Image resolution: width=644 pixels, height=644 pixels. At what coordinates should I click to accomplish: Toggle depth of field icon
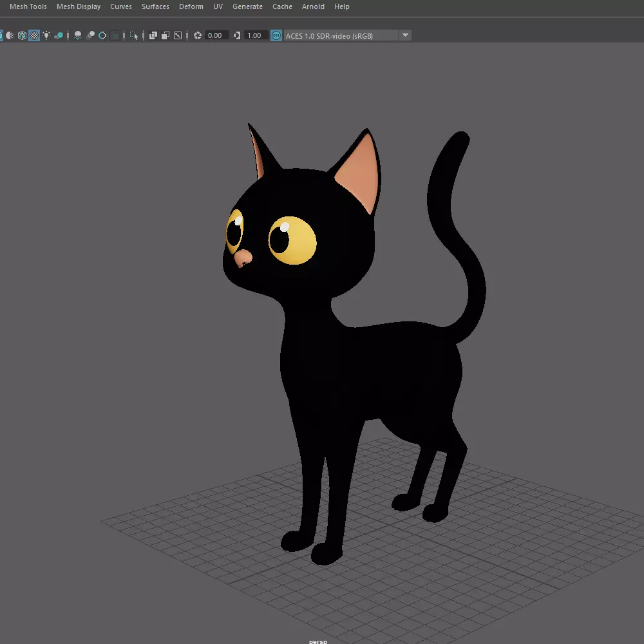pos(115,35)
